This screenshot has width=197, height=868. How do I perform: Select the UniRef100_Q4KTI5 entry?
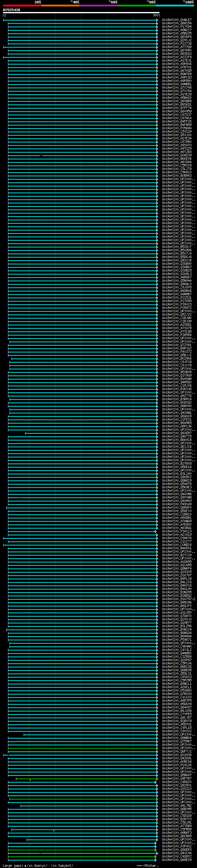(177, 436)
